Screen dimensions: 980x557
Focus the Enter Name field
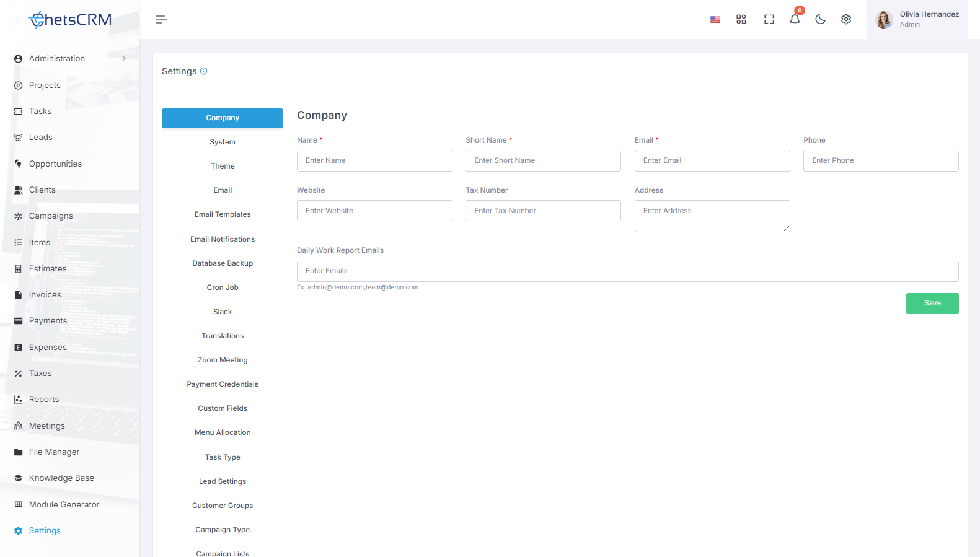(374, 161)
